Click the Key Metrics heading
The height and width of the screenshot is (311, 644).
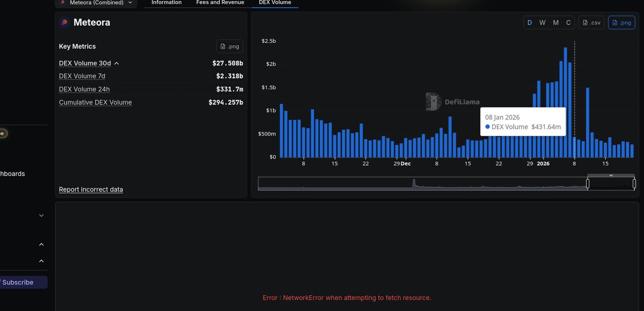[x=77, y=47]
